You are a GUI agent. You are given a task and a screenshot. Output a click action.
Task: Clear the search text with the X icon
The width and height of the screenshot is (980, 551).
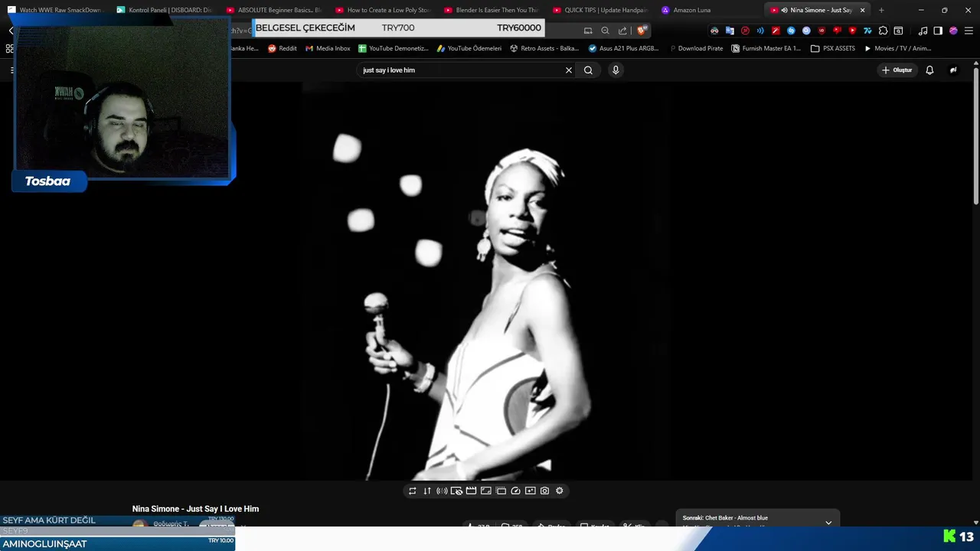coord(568,70)
